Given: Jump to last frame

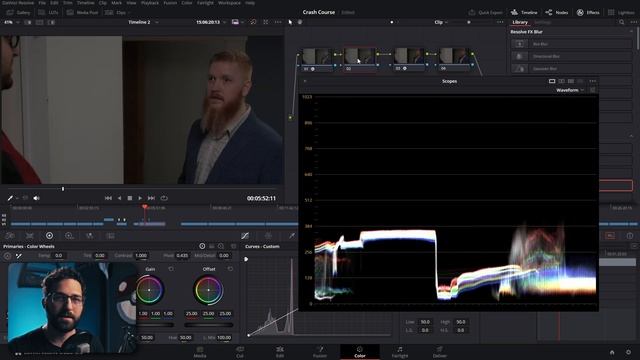Looking at the screenshot, I should tap(151, 198).
